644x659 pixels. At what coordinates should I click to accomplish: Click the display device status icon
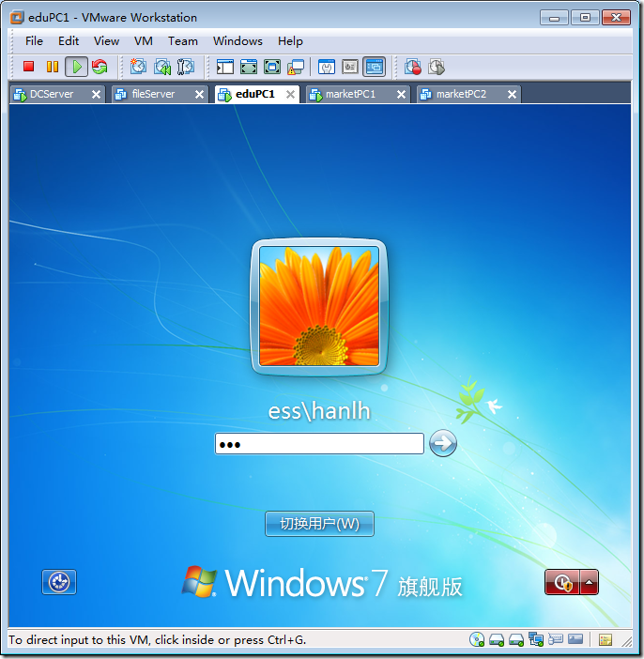(575, 639)
